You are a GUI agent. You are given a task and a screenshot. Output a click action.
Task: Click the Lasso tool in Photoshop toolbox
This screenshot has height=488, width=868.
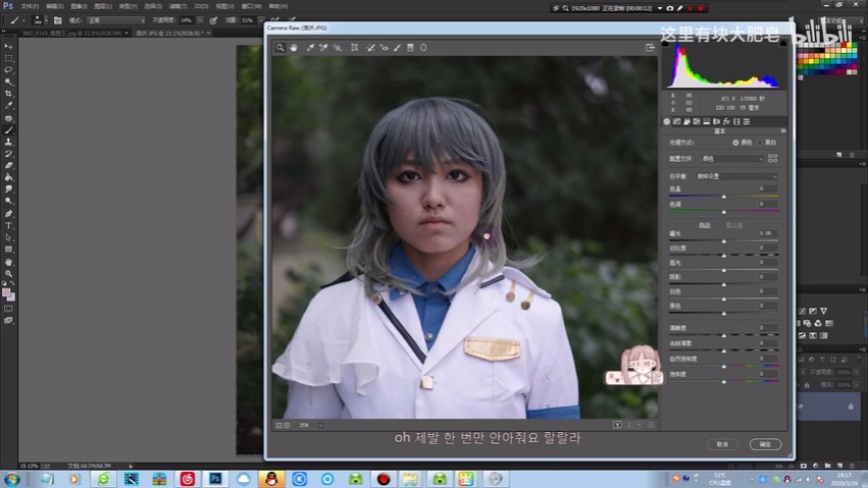pyautogui.click(x=9, y=70)
